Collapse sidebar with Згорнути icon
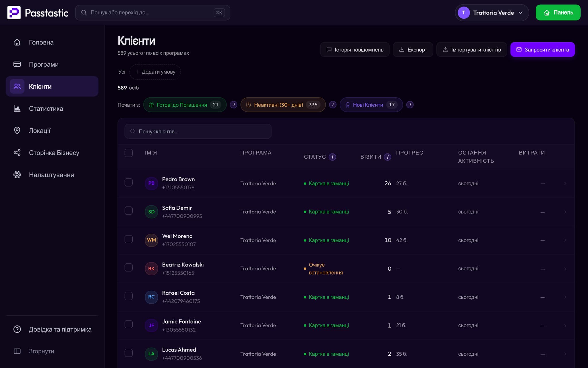 click(x=17, y=351)
